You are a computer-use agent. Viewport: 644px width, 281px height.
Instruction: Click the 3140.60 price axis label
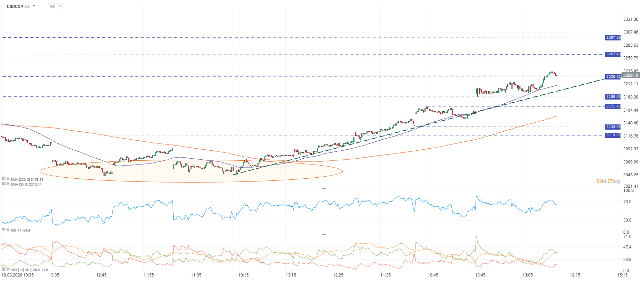coord(631,123)
